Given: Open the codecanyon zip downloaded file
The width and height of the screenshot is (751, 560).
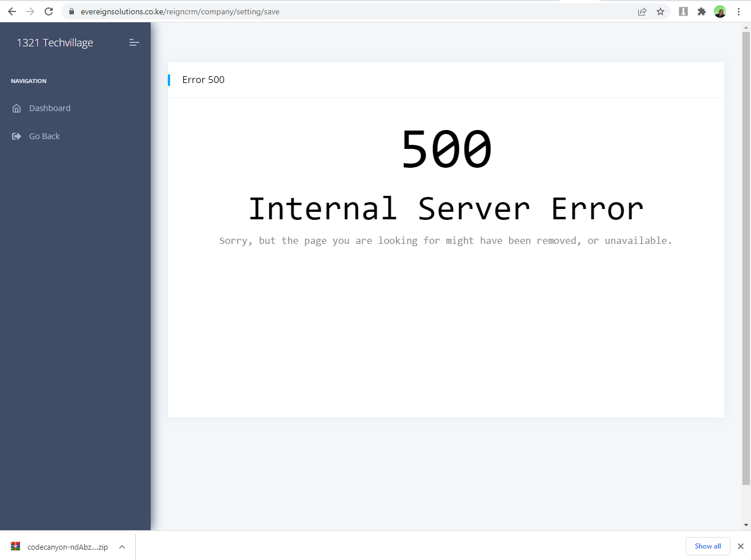Looking at the screenshot, I should [x=60, y=547].
